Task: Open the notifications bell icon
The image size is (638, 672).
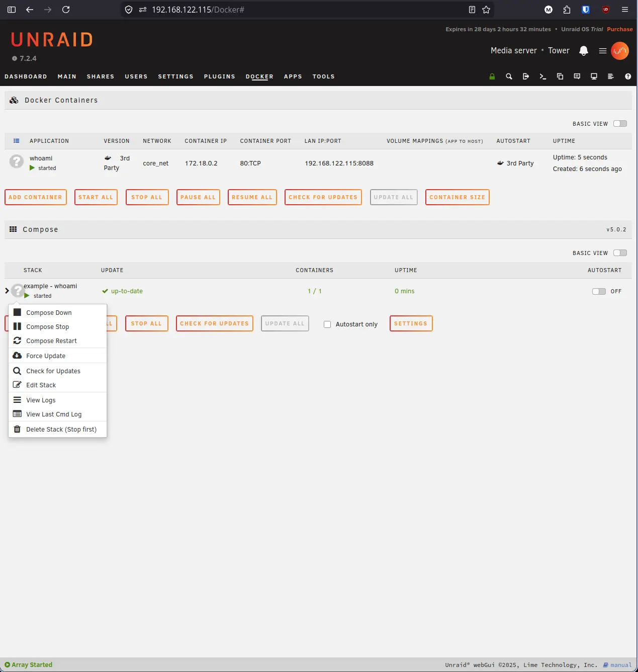Action: tap(583, 51)
